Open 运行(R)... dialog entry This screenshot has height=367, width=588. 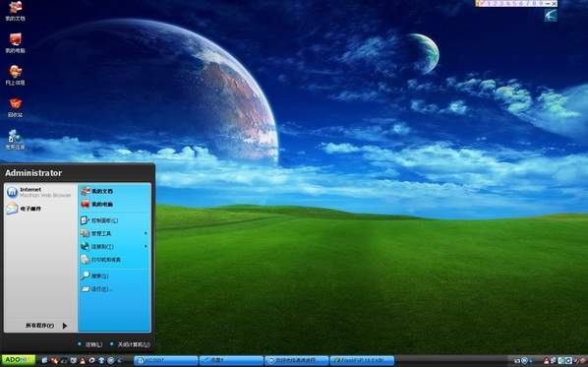(96, 289)
